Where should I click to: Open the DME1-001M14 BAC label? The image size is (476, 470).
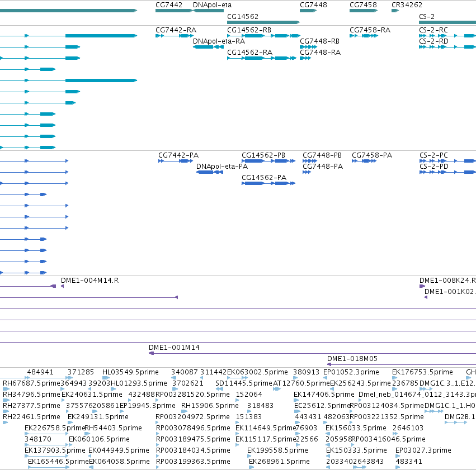[174, 348]
